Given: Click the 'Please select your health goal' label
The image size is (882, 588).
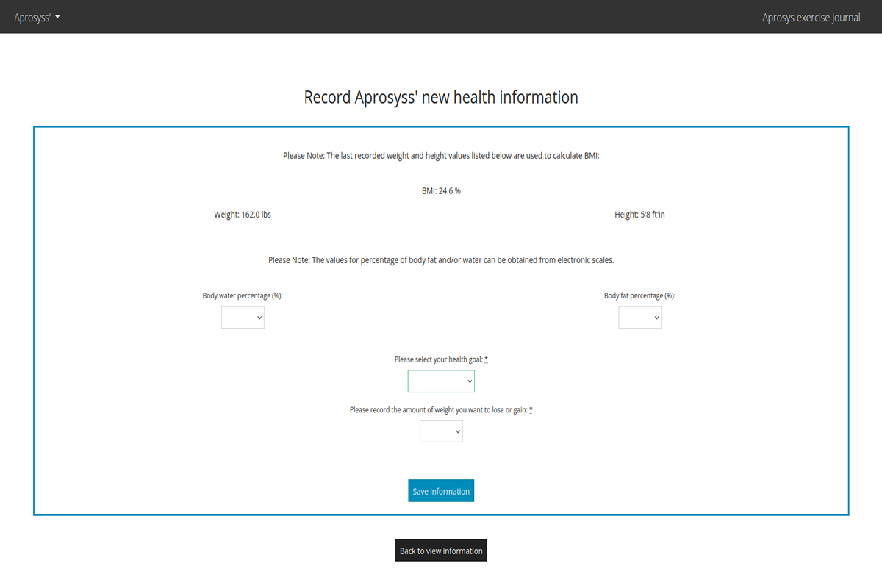Looking at the screenshot, I should point(438,359).
